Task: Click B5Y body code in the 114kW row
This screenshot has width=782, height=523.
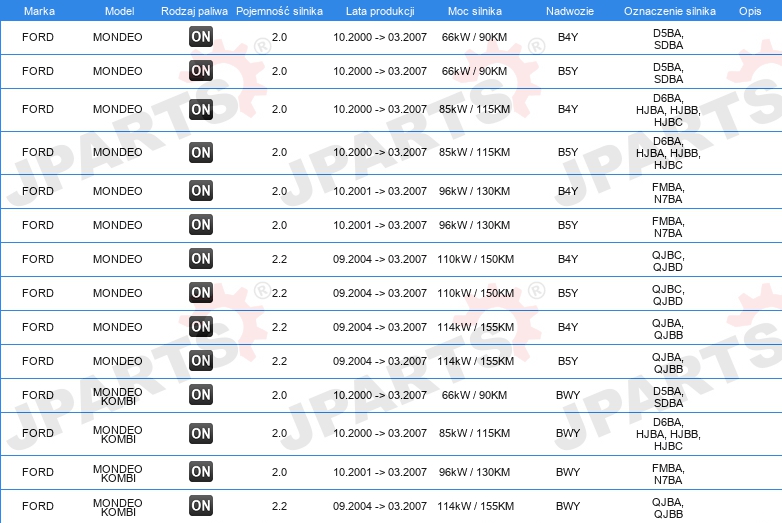Action: pos(568,361)
